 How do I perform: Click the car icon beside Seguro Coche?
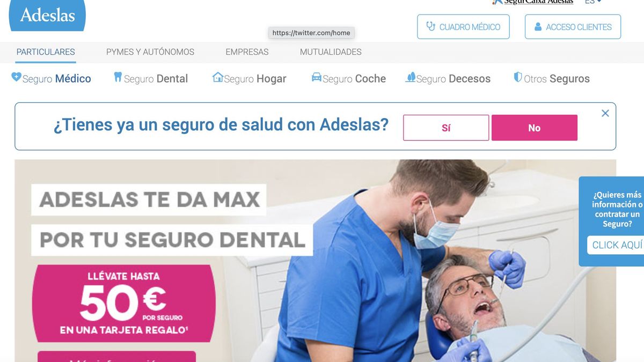coord(317,77)
